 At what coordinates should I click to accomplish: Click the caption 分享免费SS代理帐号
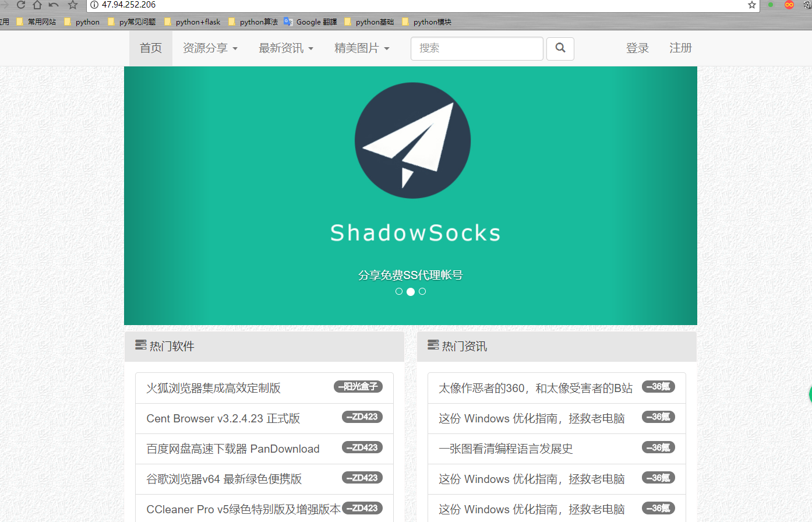(x=411, y=275)
